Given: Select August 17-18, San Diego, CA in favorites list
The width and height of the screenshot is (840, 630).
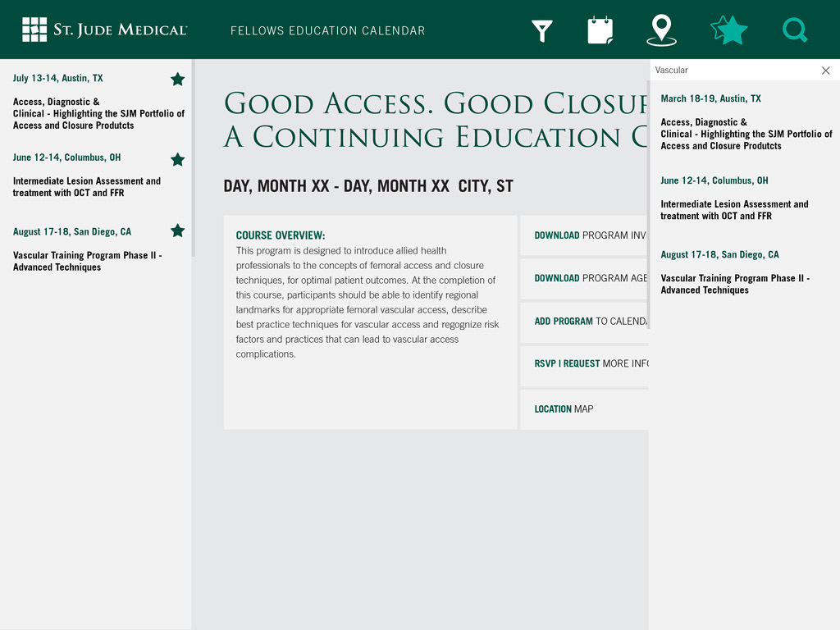Looking at the screenshot, I should 72,232.
